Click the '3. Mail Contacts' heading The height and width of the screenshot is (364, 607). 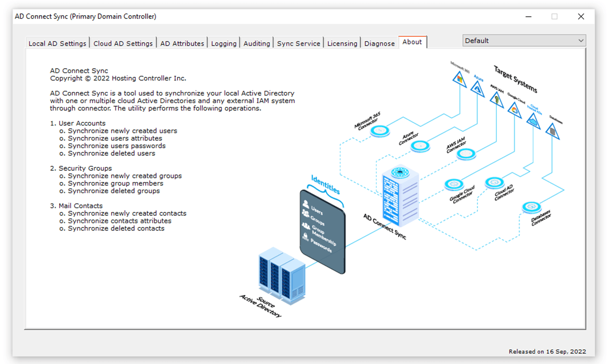[76, 206]
